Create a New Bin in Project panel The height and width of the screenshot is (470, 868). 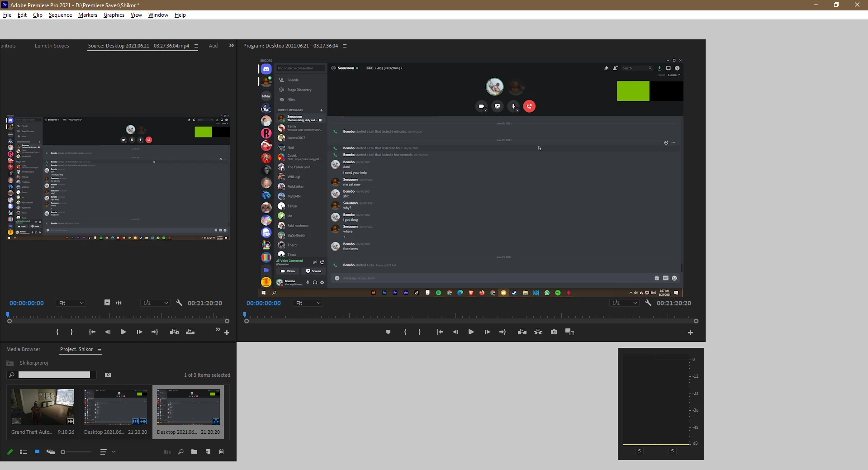[194, 452]
